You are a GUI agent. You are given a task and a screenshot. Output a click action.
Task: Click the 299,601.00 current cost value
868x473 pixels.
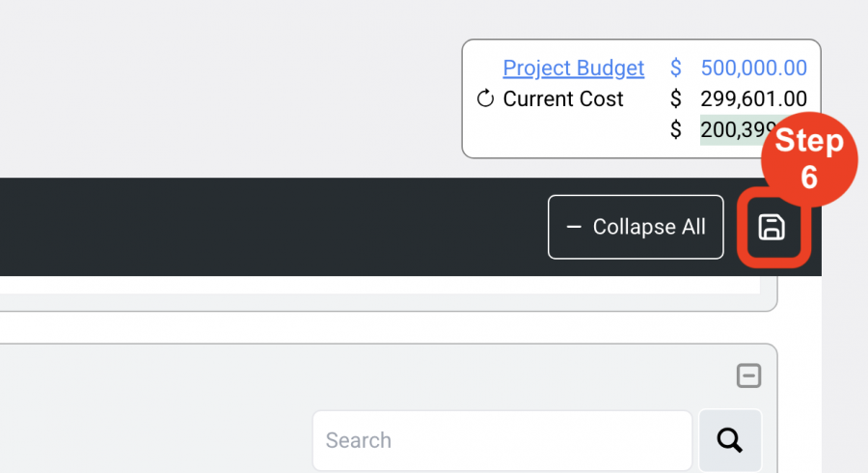point(753,99)
